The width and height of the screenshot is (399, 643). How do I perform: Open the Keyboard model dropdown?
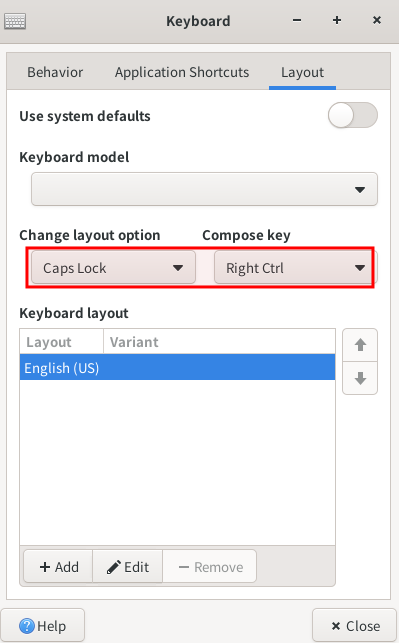[x=204, y=189]
